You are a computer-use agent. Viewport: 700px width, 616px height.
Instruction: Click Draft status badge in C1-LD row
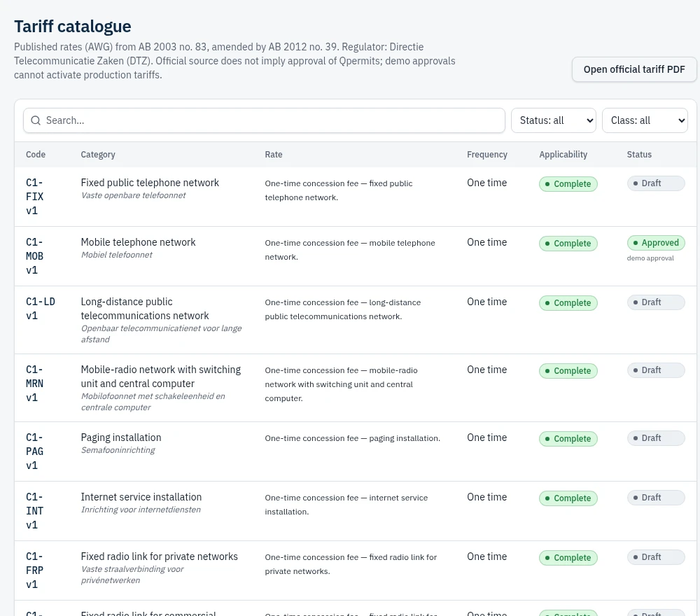click(656, 302)
